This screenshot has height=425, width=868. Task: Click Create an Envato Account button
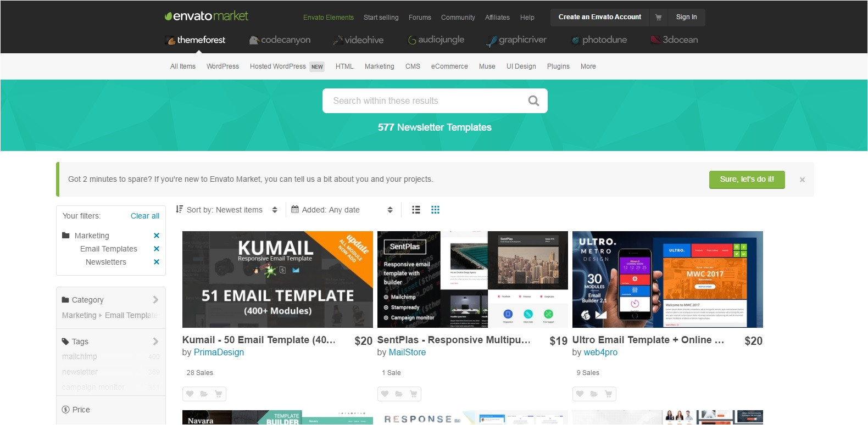(600, 17)
